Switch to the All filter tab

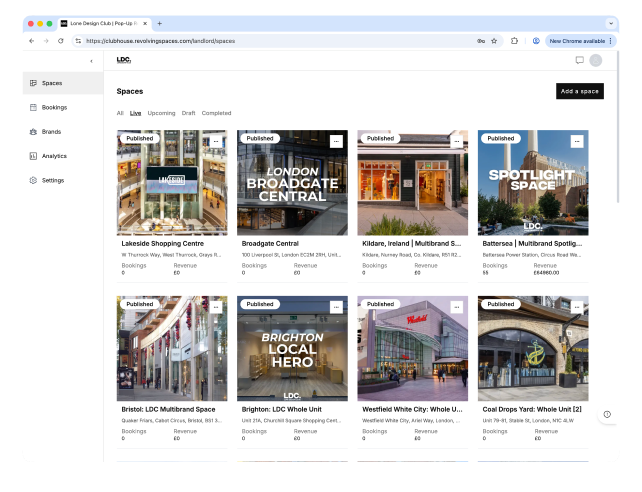pos(120,113)
